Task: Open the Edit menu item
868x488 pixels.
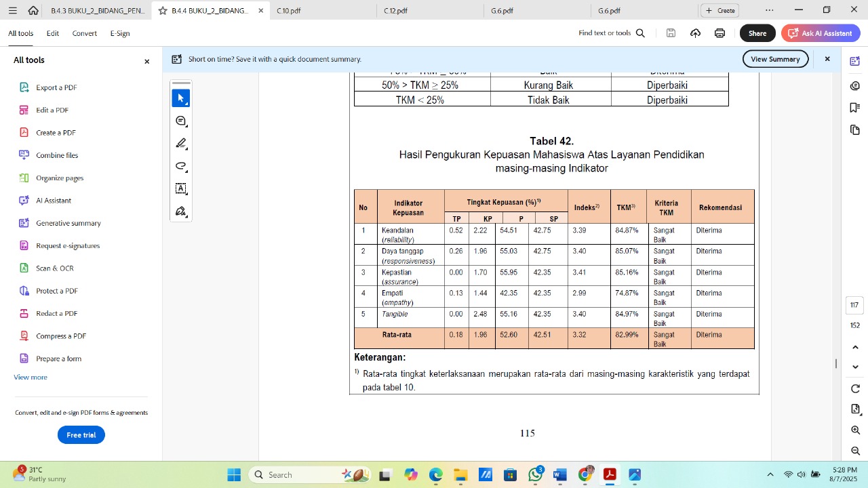Action: pyautogui.click(x=53, y=33)
